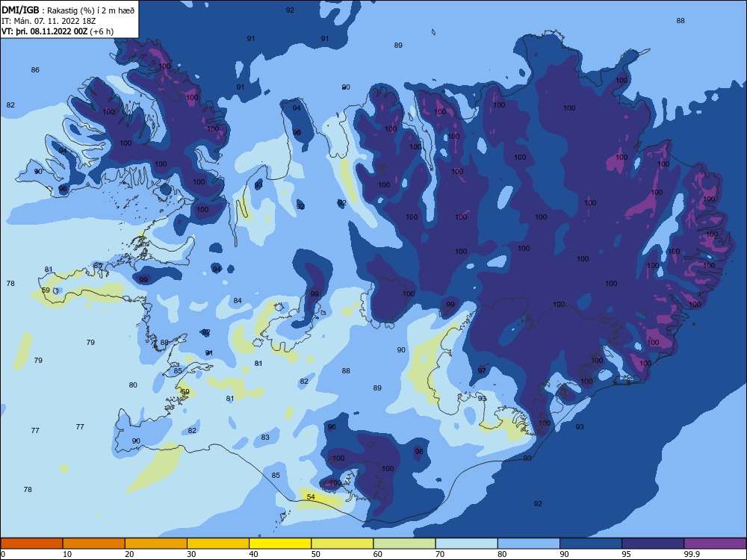This screenshot has width=747, height=560.
Task: Click the dark orange 0–10 legend swatch
Action: pos(31,544)
